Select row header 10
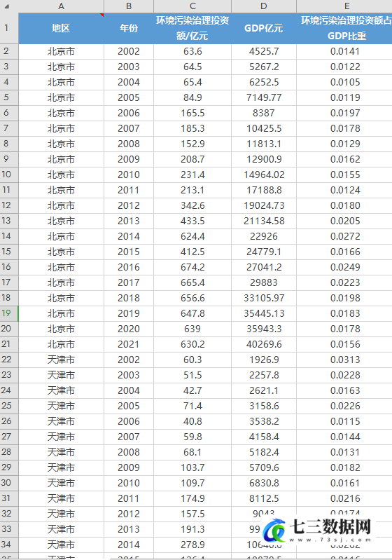Viewport: 392px width, 560px height. click(x=9, y=175)
